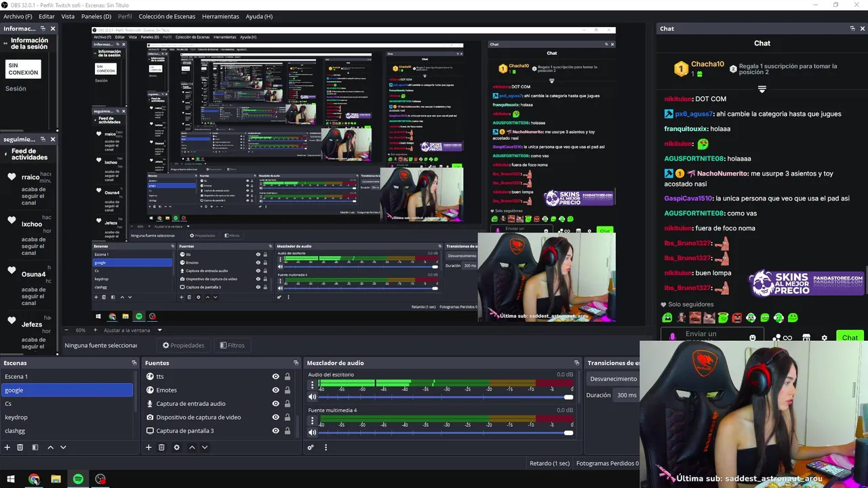The width and height of the screenshot is (868, 488).
Task: Expand the chat leaderboard chevron under Chacha10
Action: [x=762, y=89]
